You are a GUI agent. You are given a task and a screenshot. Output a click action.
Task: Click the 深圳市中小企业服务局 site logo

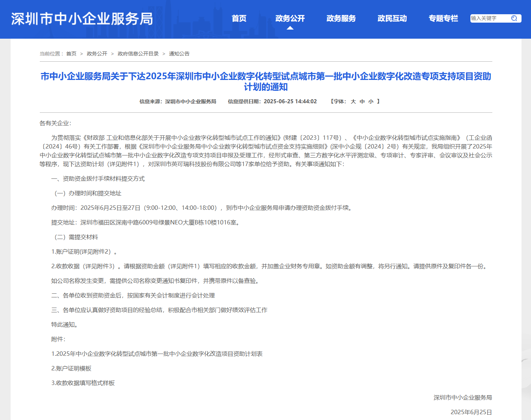tap(82, 19)
